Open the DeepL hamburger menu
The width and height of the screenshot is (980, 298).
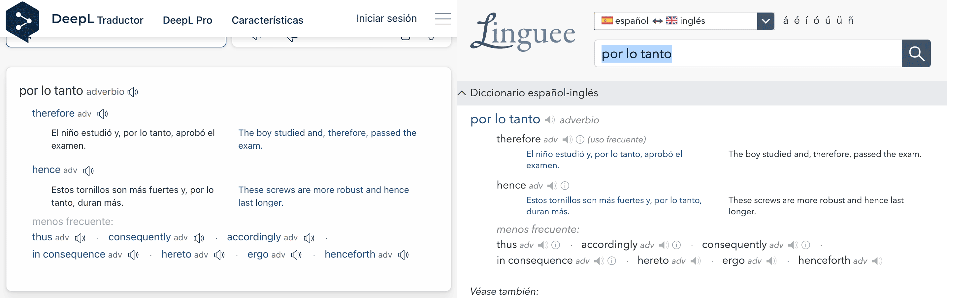point(442,19)
